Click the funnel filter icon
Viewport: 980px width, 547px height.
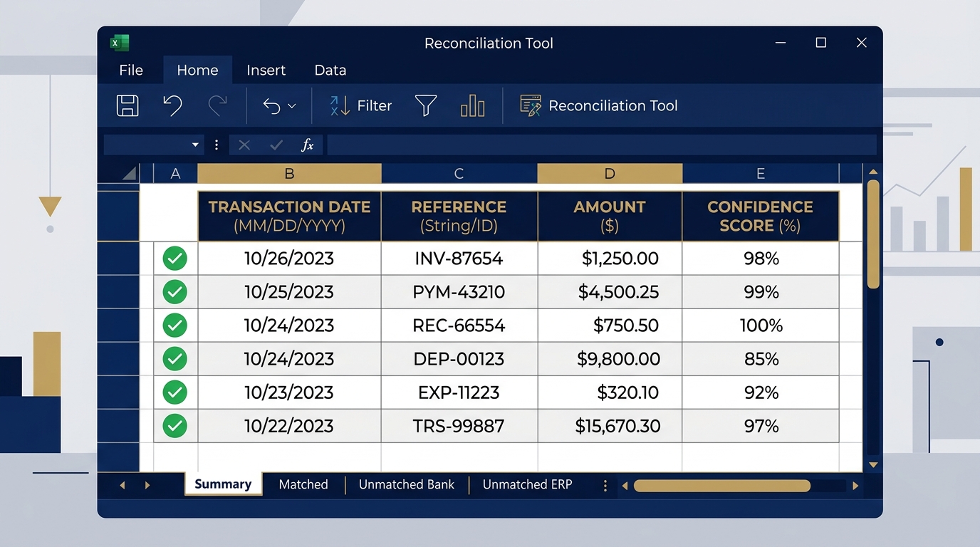click(x=426, y=105)
